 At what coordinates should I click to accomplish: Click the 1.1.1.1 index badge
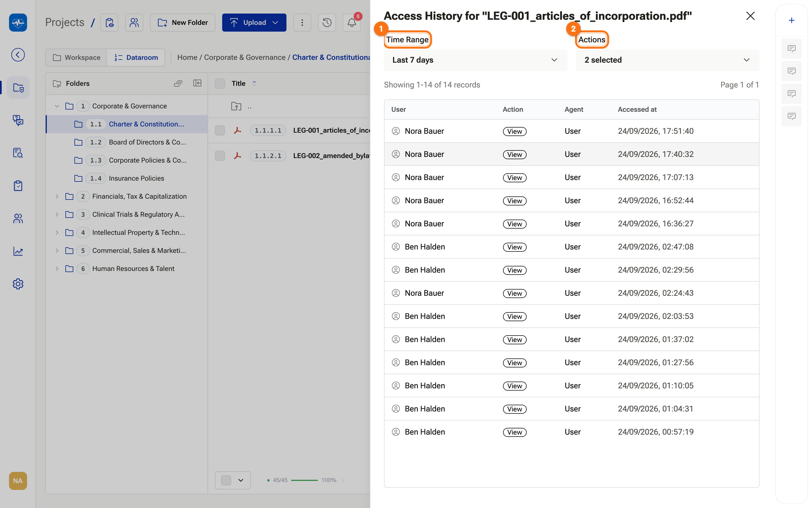coord(268,130)
